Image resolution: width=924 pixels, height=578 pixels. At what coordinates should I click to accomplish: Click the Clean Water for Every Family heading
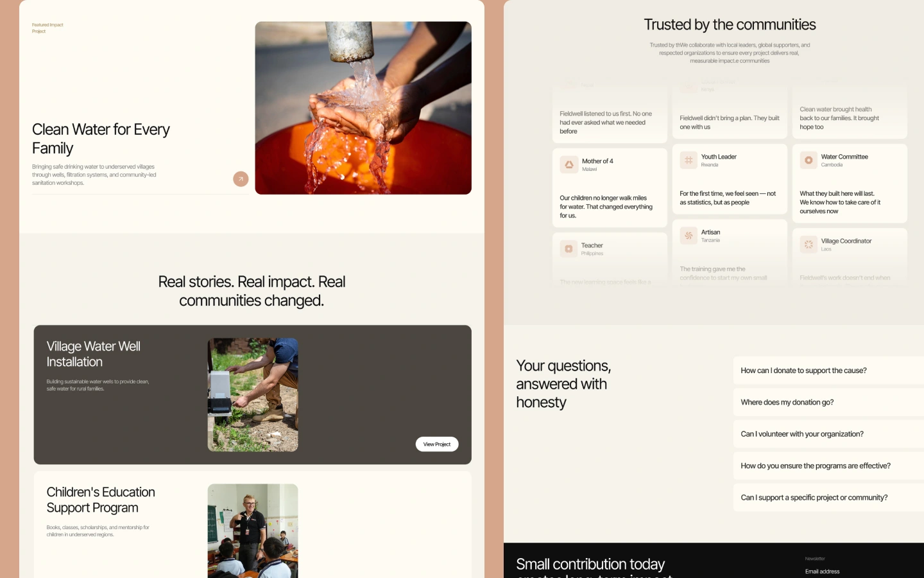click(x=101, y=139)
